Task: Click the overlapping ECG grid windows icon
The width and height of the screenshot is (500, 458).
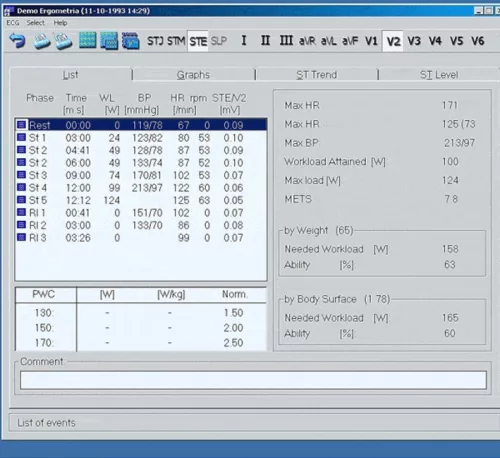Action: pos(109,41)
